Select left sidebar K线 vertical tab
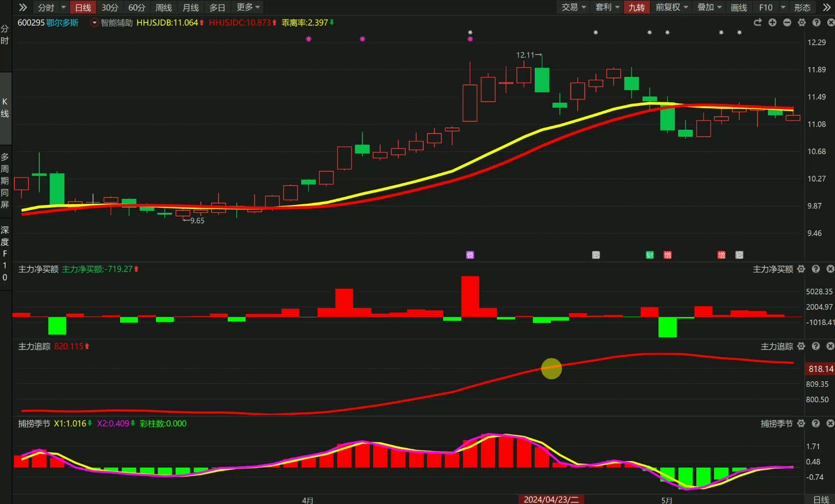835x504 pixels. click(x=5, y=108)
